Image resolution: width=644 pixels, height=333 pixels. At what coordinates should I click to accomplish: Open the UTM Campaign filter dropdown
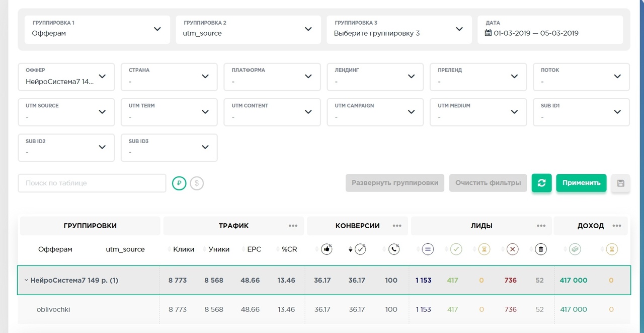[x=375, y=112]
